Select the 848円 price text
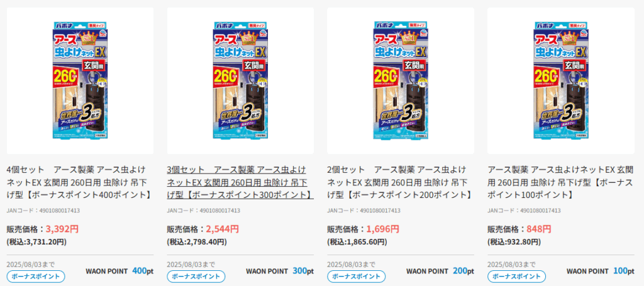The image size is (644, 286). (538, 229)
